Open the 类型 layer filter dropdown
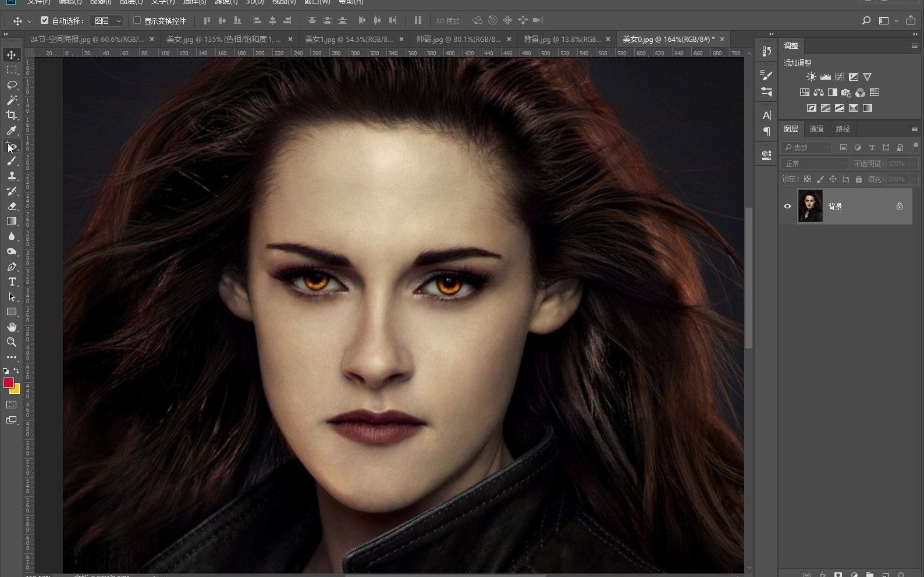 806,148
